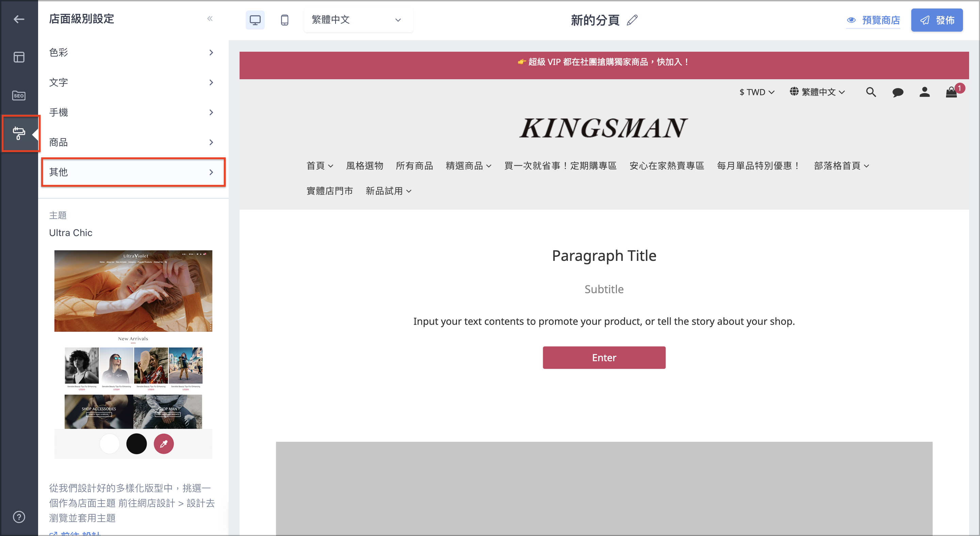Expand the 手機 settings row
Screen dimensions: 980x536
(x=133, y=112)
